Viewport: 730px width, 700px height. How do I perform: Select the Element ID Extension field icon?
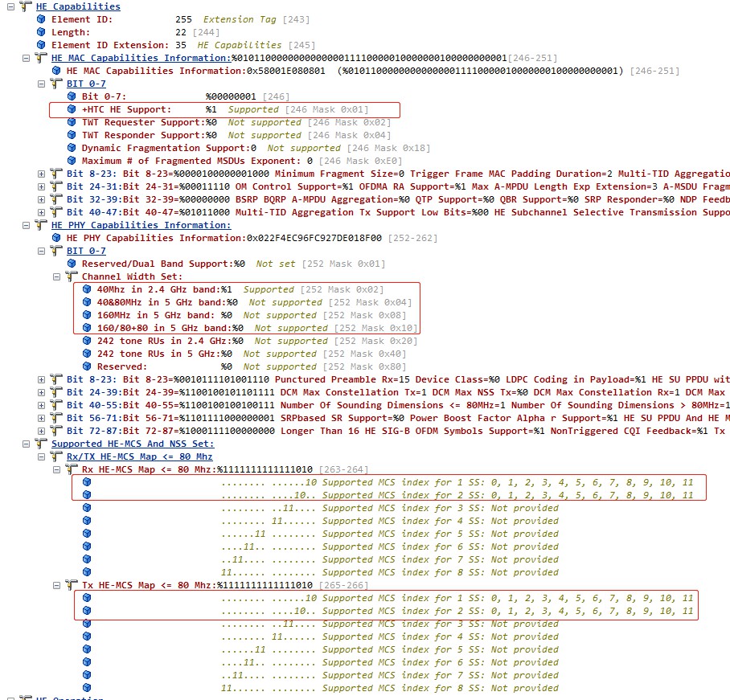click(x=42, y=45)
